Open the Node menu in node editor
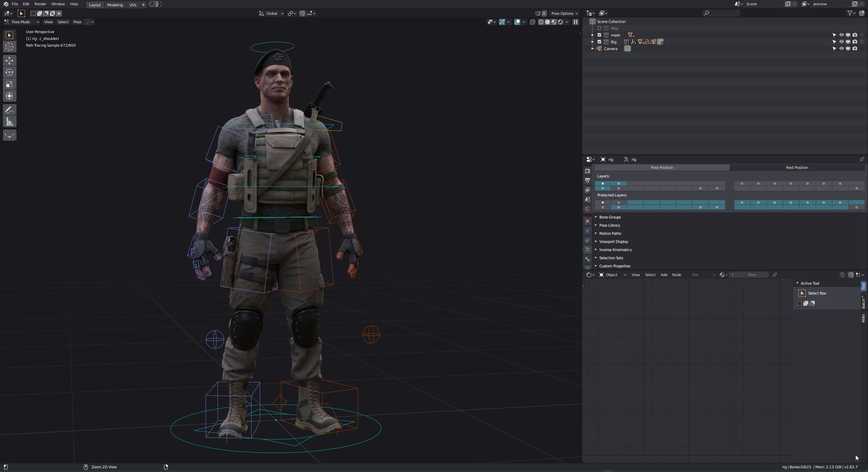Viewport: 868px width, 472px height. pyautogui.click(x=676, y=275)
